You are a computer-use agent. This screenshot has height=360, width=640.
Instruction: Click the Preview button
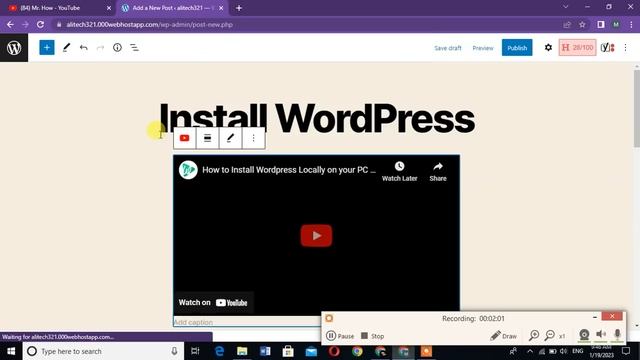pyautogui.click(x=483, y=48)
